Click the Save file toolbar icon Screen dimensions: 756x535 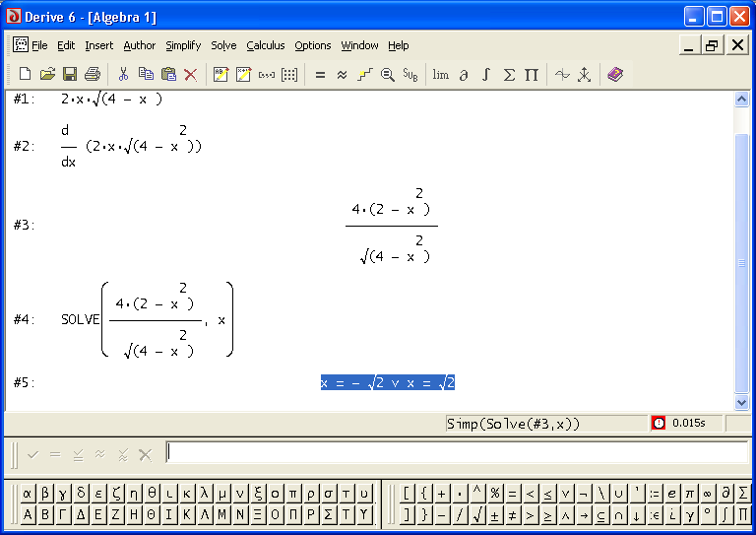(70, 74)
